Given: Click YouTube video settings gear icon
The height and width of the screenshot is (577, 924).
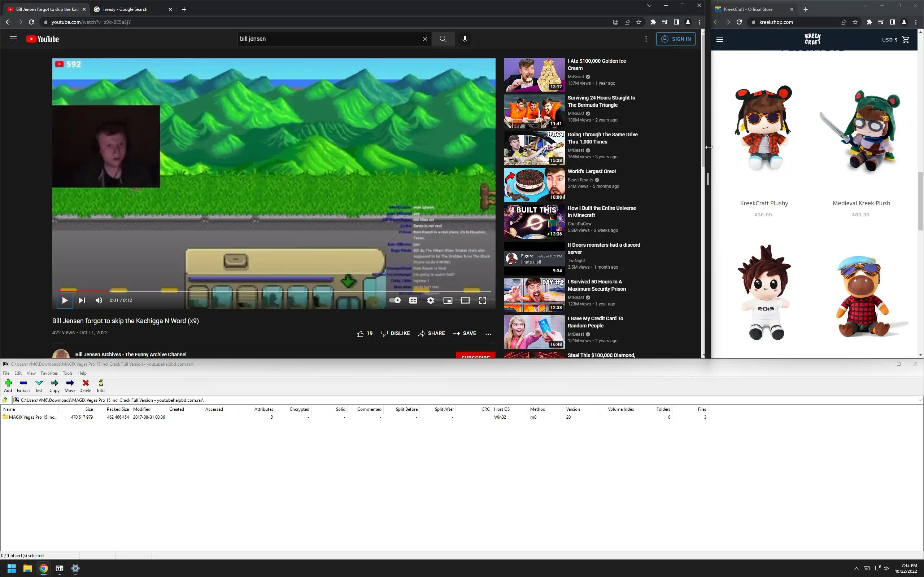Looking at the screenshot, I should (430, 300).
